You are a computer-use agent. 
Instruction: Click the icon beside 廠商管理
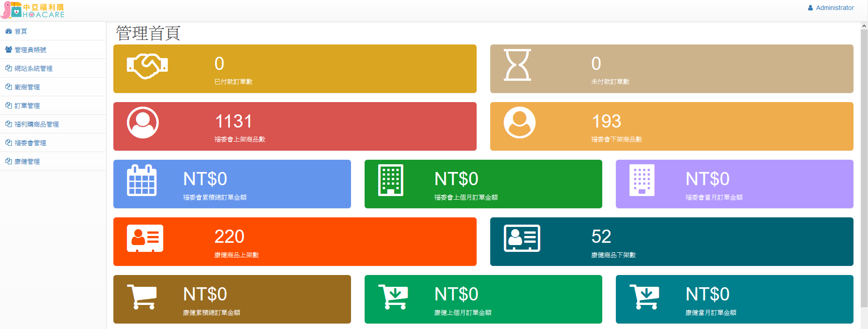pyautogui.click(x=9, y=87)
